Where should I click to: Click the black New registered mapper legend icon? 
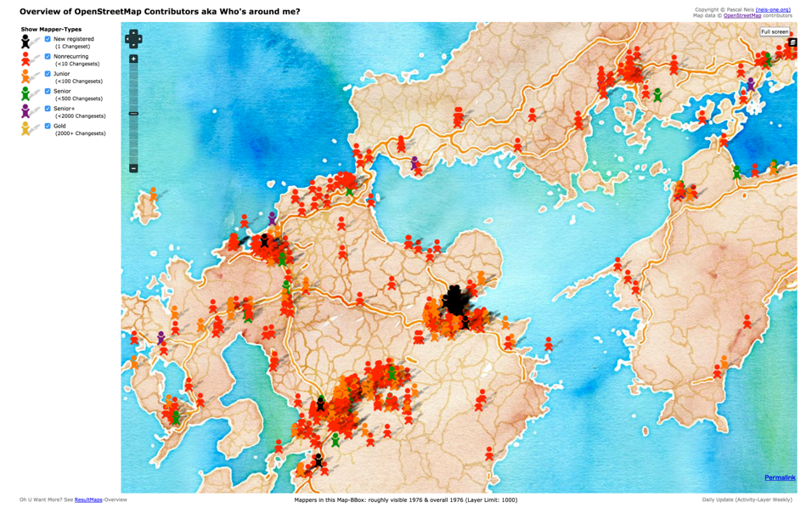coord(25,42)
